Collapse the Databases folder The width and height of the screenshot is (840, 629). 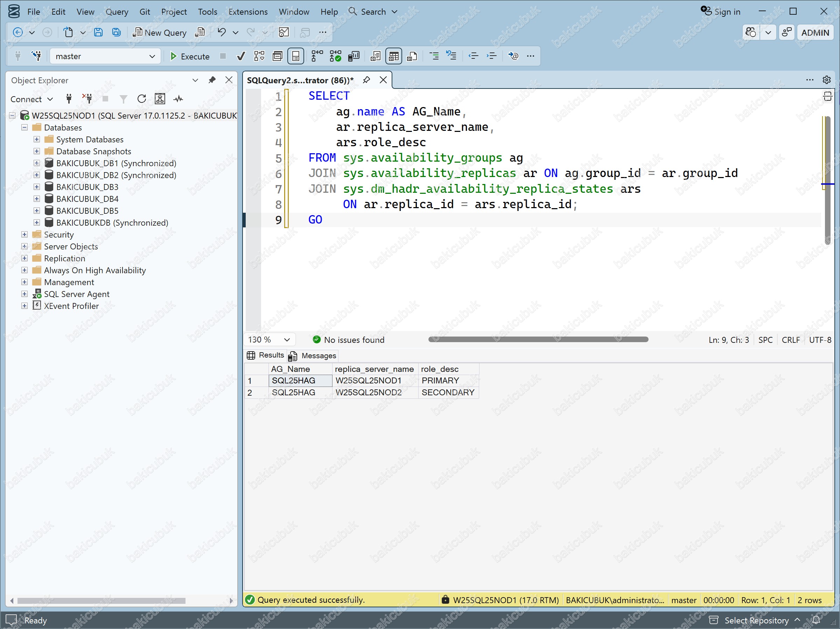tap(25, 128)
